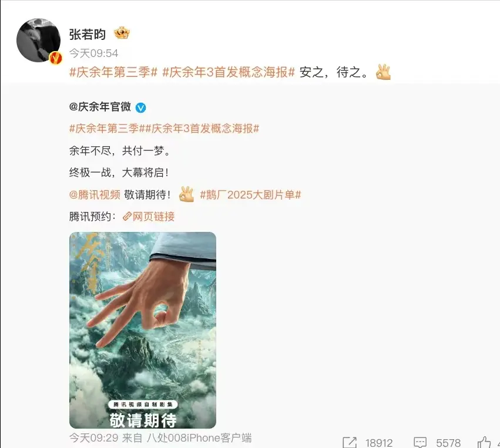This screenshot has height=448, width=500.
Task: Click the repost icon next to 18912
Action: point(350,443)
